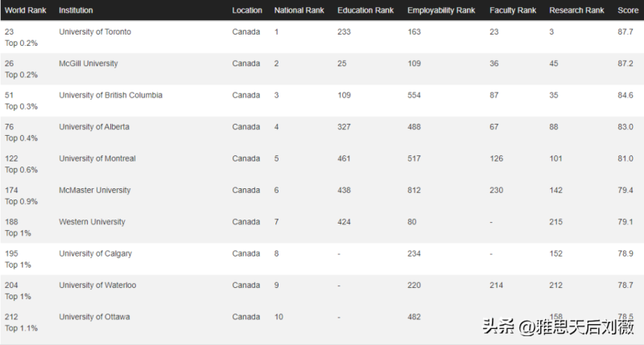Click the Western University institution name
The width and height of the screenshot is (644, 345).
pos(92,222)
